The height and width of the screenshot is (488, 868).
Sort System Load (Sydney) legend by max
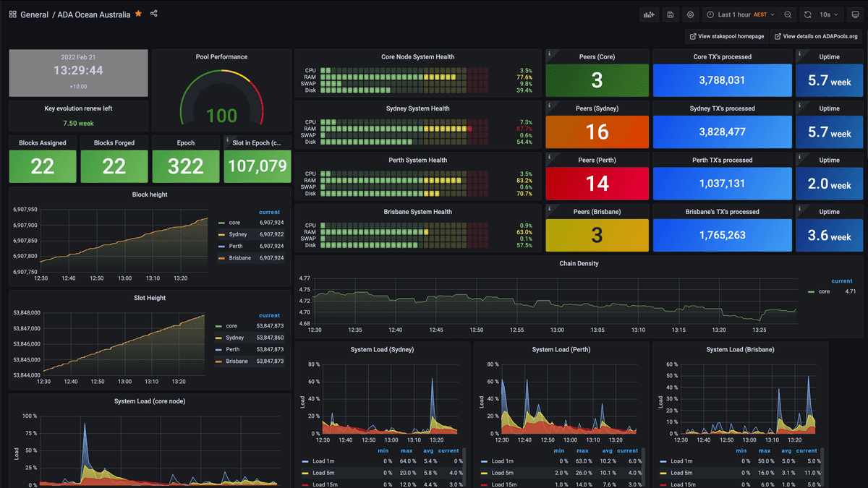[x=405, y=450]
